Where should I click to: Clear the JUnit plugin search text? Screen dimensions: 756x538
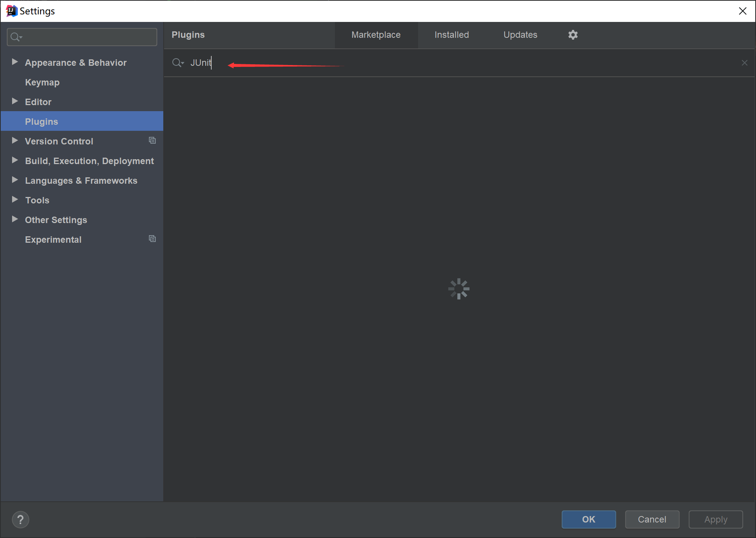click(744, 63)
